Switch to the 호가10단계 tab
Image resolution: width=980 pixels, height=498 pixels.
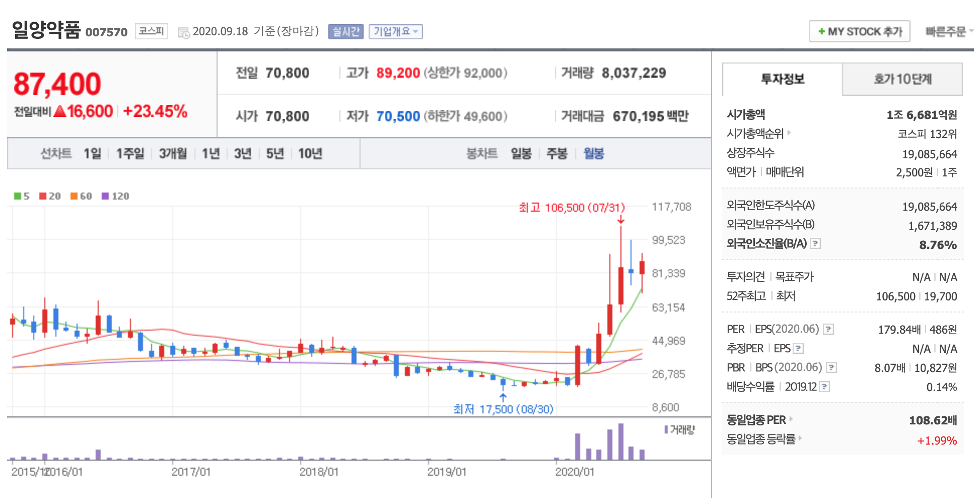pyautogui.click(x=902, y=79)
